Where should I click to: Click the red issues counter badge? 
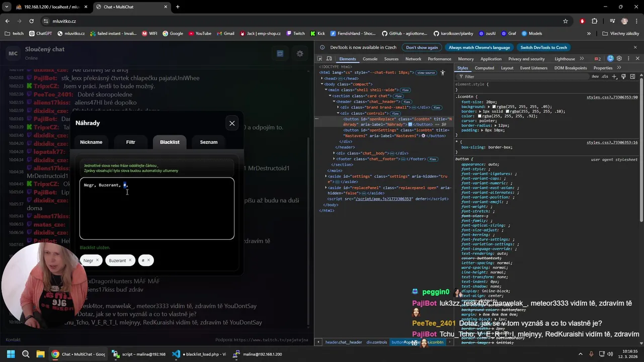(x=597, y=59)
